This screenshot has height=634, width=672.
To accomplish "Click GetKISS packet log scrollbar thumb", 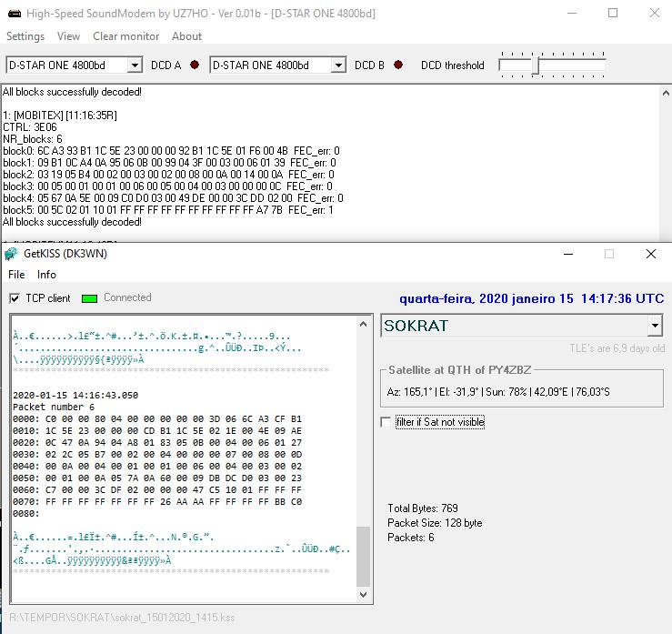I will tap(363, 557).
